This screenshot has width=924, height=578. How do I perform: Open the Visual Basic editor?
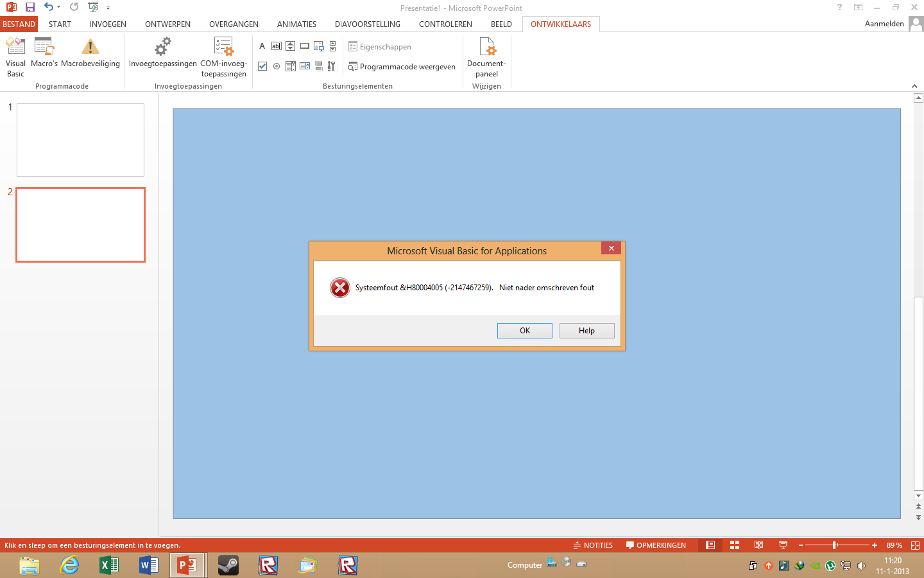coord(15,57)
